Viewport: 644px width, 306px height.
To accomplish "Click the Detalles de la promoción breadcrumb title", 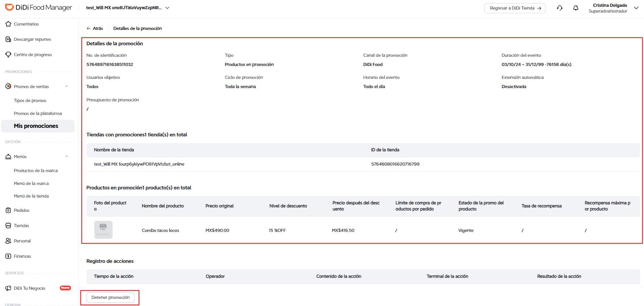I will [137, 28].
